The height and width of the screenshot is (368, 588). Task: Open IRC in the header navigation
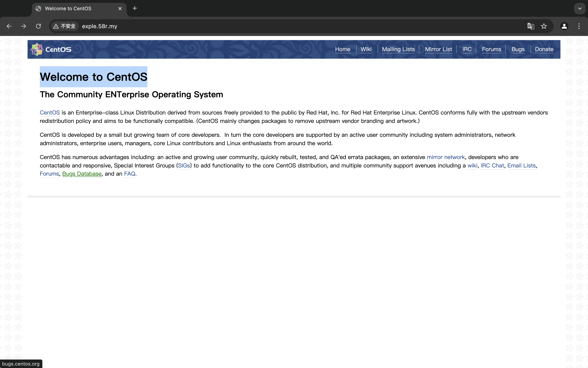tap(467, 49)
